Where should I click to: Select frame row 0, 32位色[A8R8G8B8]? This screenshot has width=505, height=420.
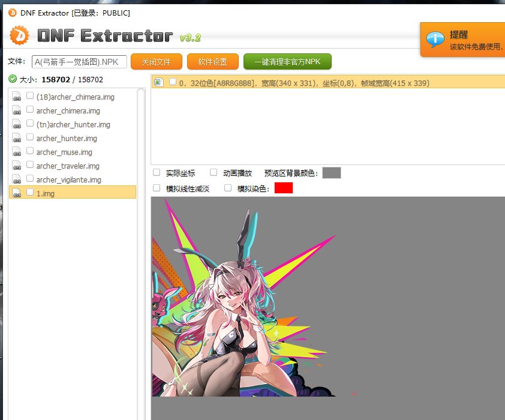click(x=328, y=82)
